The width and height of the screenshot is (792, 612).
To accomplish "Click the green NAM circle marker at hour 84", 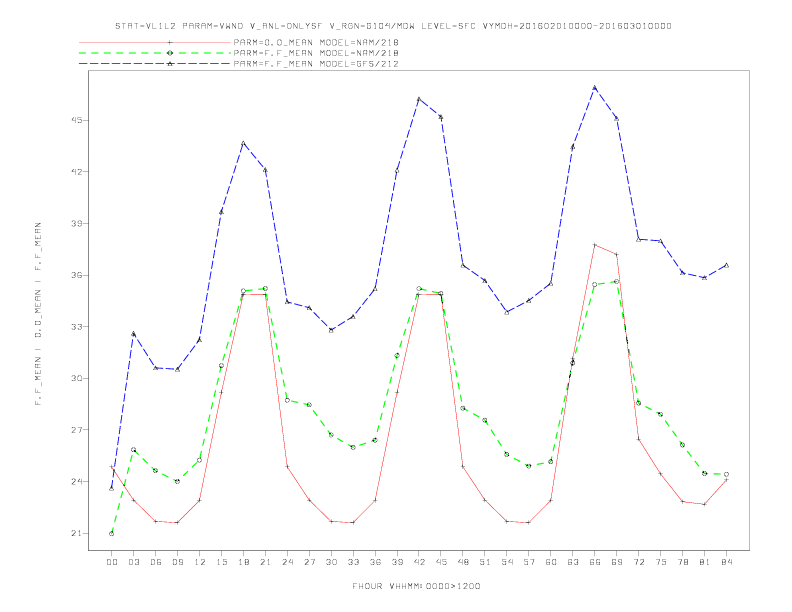I will 726,474.
